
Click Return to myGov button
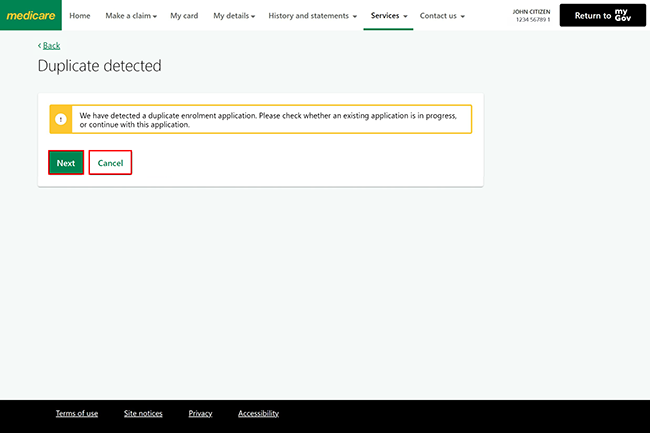pyautogui.click(x=602, y=15)
